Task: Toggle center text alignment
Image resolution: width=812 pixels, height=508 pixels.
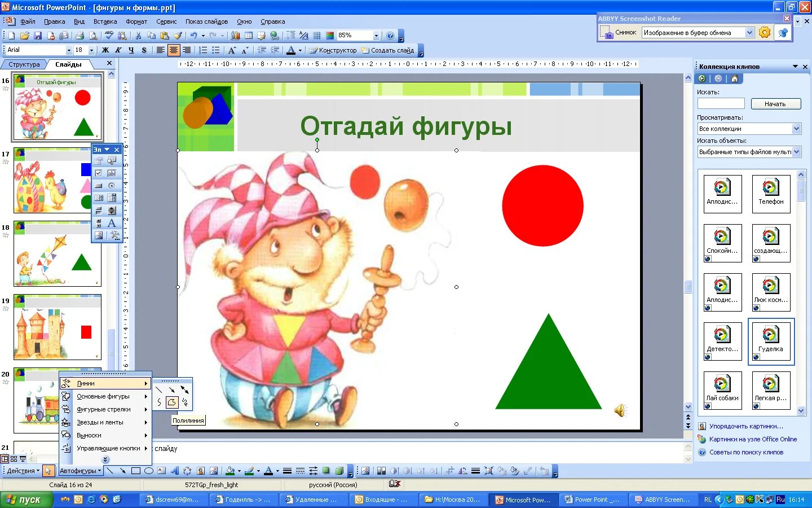Action: coord(174,50)
